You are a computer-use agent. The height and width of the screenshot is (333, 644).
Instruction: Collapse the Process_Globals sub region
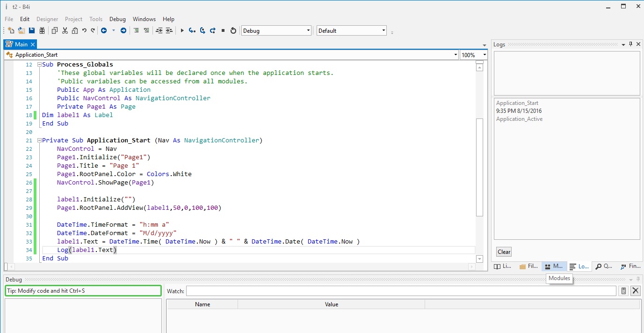pos(39,65)
